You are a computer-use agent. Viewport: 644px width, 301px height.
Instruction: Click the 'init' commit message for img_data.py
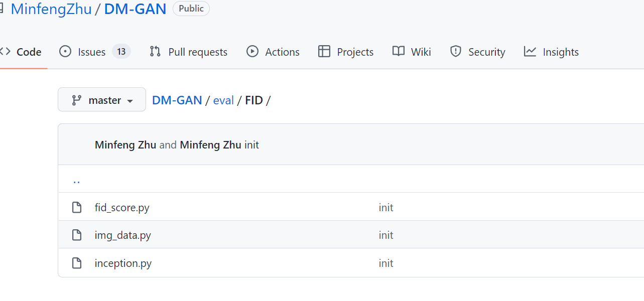tap(386, 235)
